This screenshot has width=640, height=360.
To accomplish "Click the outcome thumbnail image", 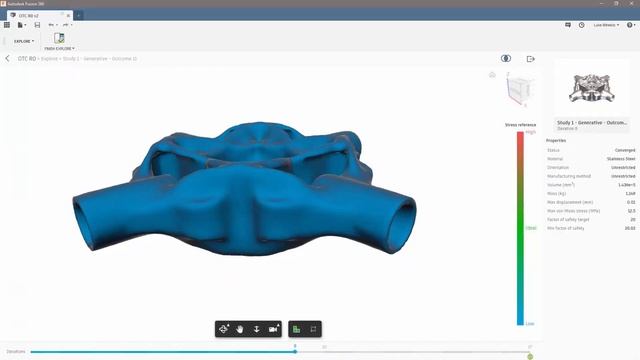I will (592, 88).
